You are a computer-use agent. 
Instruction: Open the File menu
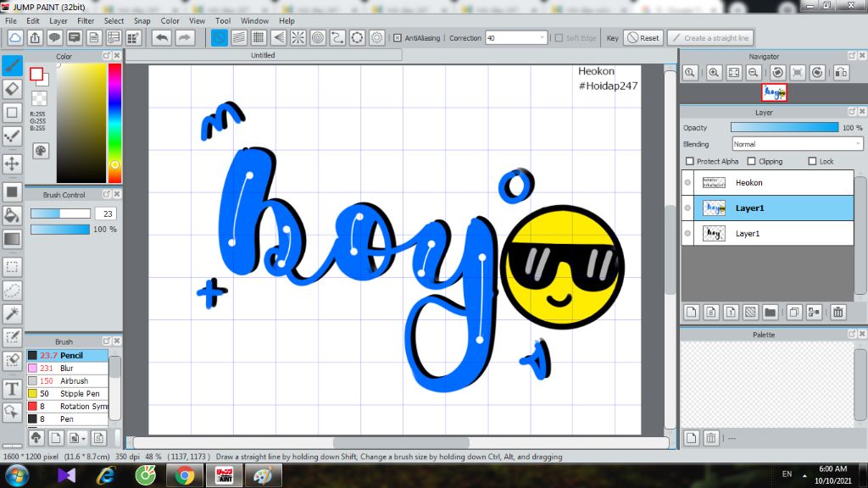10,20
